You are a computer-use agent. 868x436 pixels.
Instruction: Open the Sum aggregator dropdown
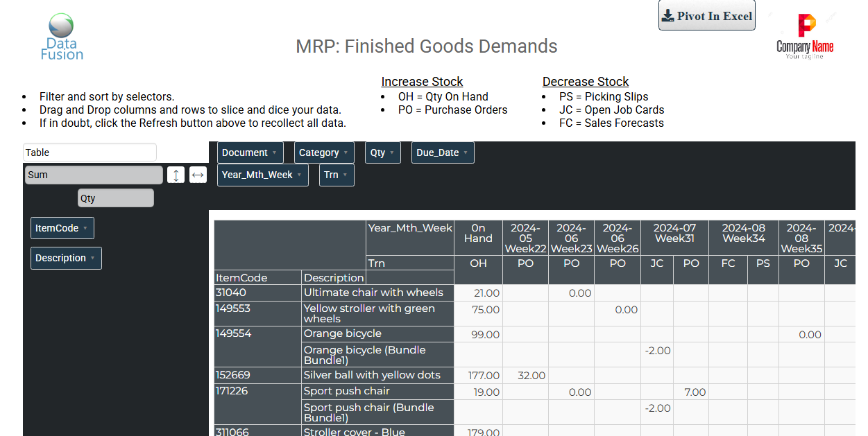coord(94,175)
